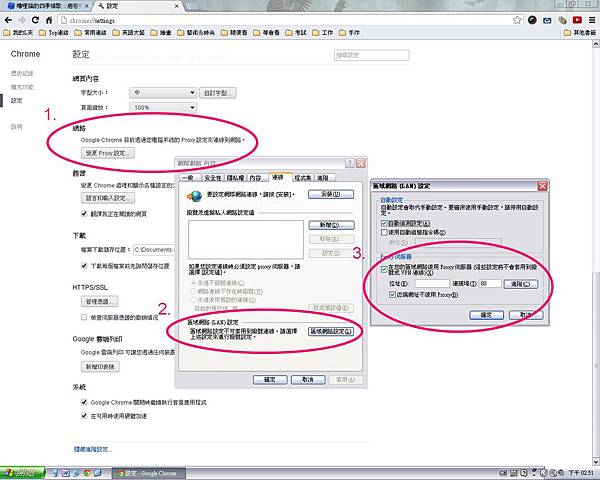Click the brown extension icon beside YouTube

click(562, 20)
